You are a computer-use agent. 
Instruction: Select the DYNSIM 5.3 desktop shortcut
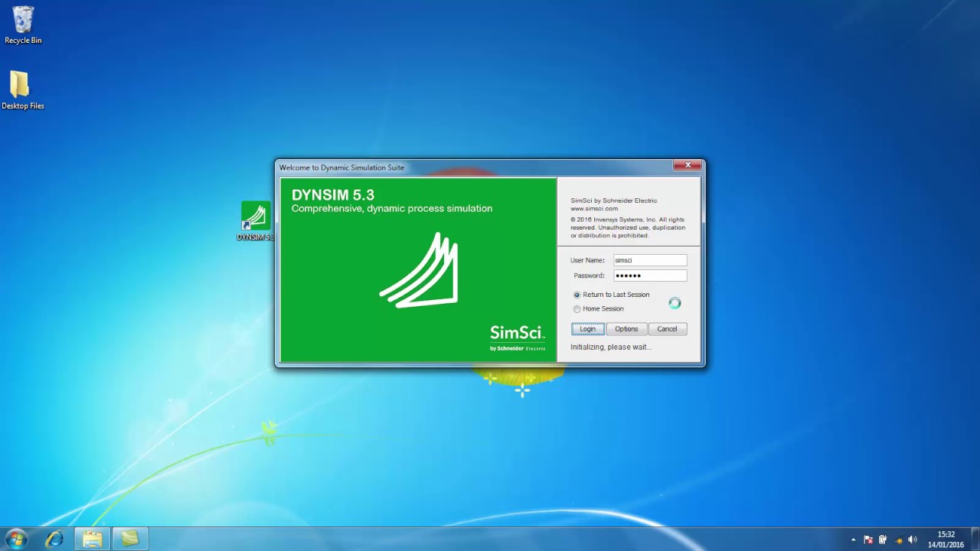[255, 221]
